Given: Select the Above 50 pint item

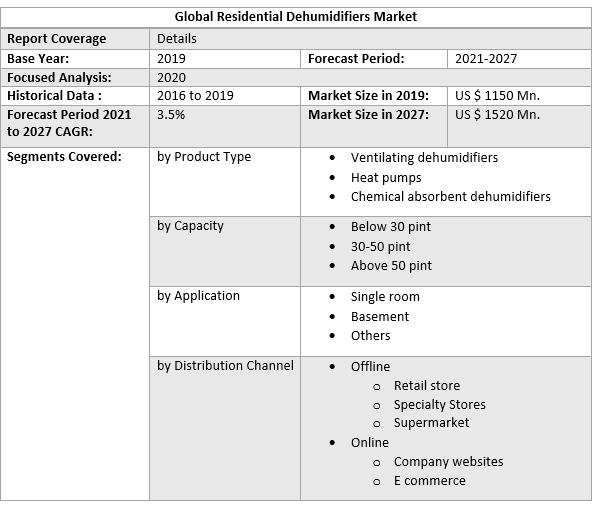Looking at the screenshot, I should click(391, 266).
